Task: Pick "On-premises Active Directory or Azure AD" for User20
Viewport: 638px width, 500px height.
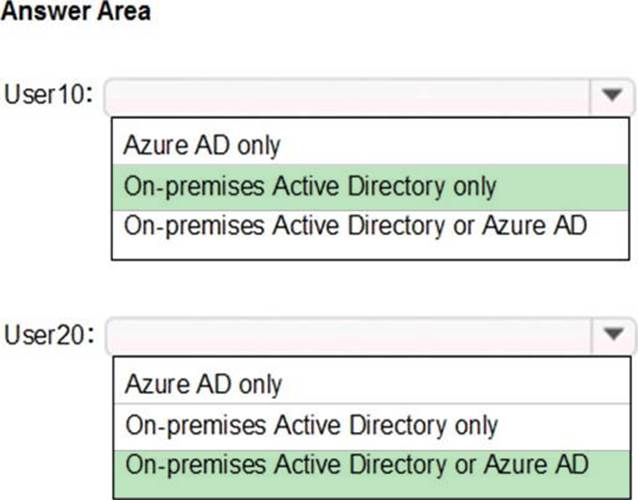Action: point(355,464)
